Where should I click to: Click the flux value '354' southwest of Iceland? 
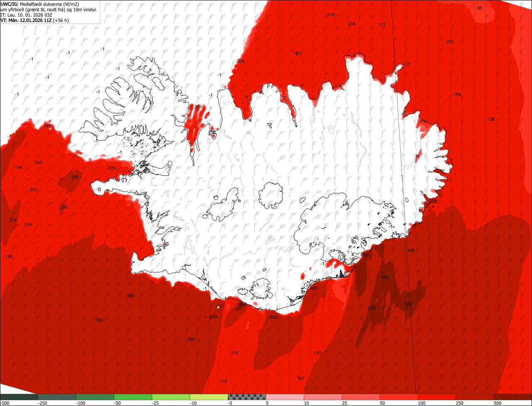click(x=130, y=296)
